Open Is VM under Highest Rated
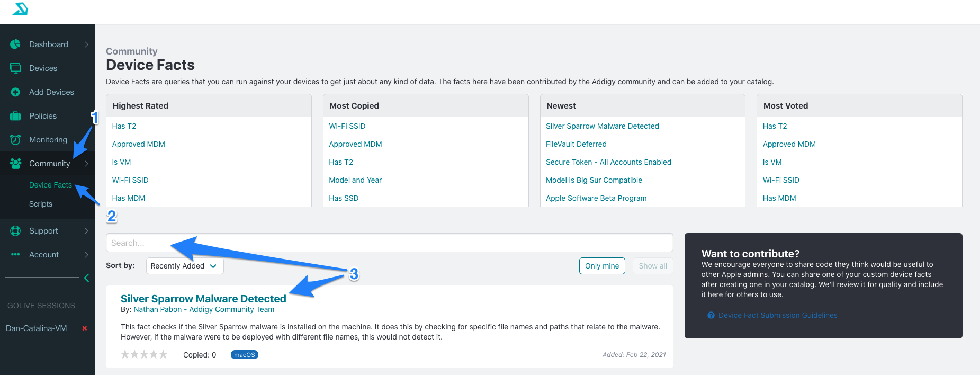This screenshot has height=375, width=980. pyautogui.click(x=121, y=162)
